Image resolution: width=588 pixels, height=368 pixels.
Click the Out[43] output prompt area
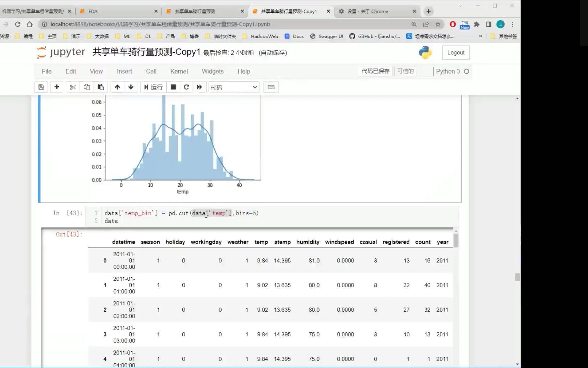point(69,234)
